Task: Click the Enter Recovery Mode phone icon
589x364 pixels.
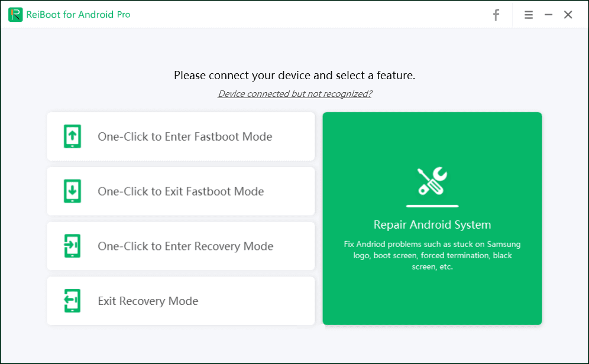Action: [72, 246]
